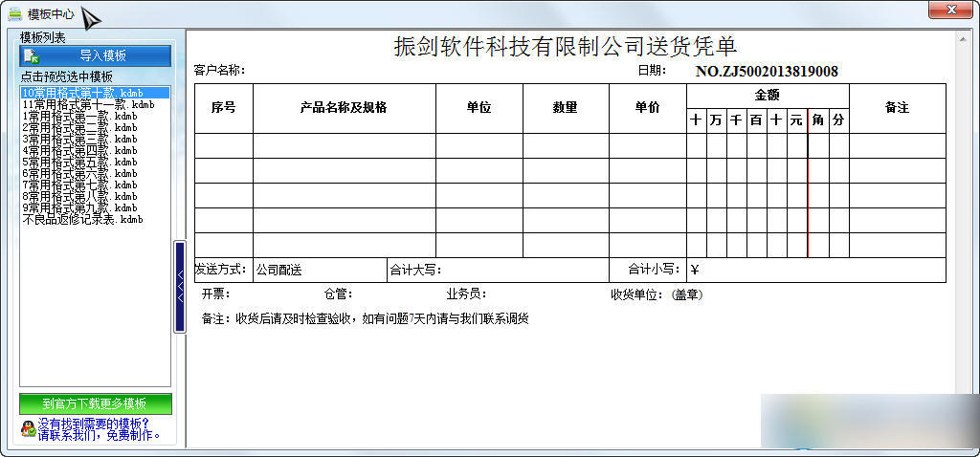Image resolution: width=980 pixels, height=457 pixels.
Task: Choose 1常用格式第一款.kdmb in the list
Action: point(81,116)
